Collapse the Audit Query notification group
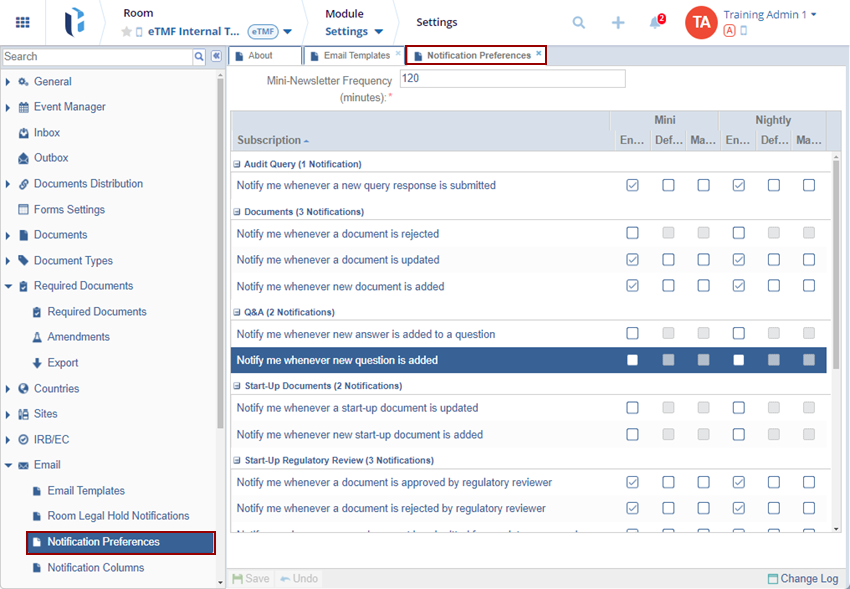Image resolution: width=850 pixels, height=589 pixels. pyautogui.click(x=237, y=164)
